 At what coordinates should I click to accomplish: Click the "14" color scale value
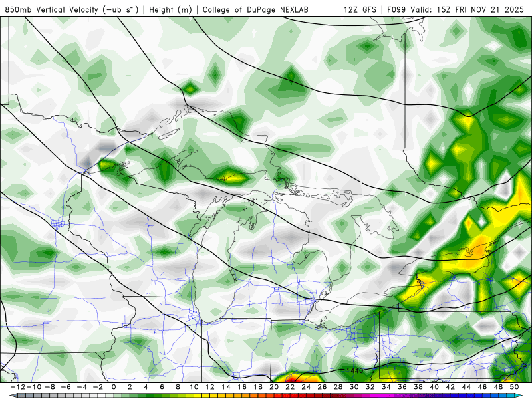[x=226, y=387]
